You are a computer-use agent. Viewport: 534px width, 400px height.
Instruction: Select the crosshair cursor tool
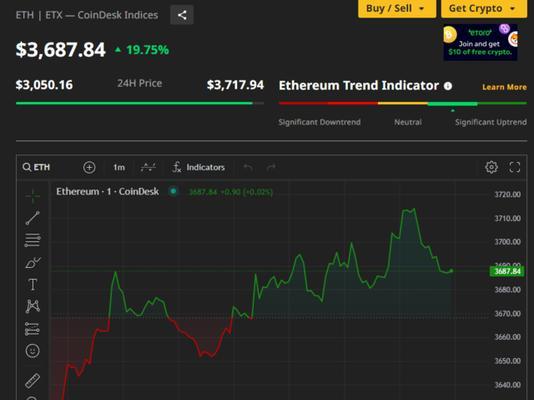tap(33, 196)
